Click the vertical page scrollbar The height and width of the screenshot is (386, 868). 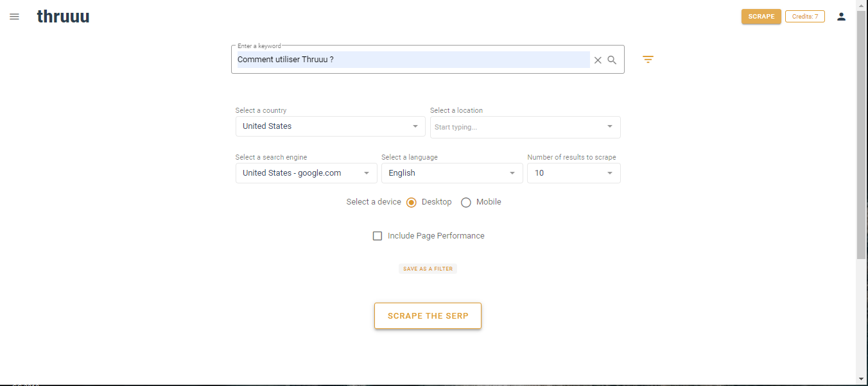coord(862,135)
